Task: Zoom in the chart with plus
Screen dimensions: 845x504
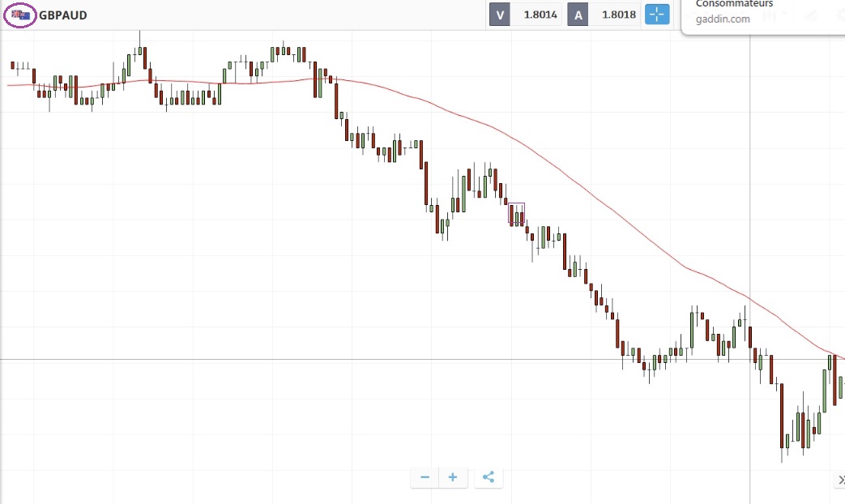Action: [453, 477]
